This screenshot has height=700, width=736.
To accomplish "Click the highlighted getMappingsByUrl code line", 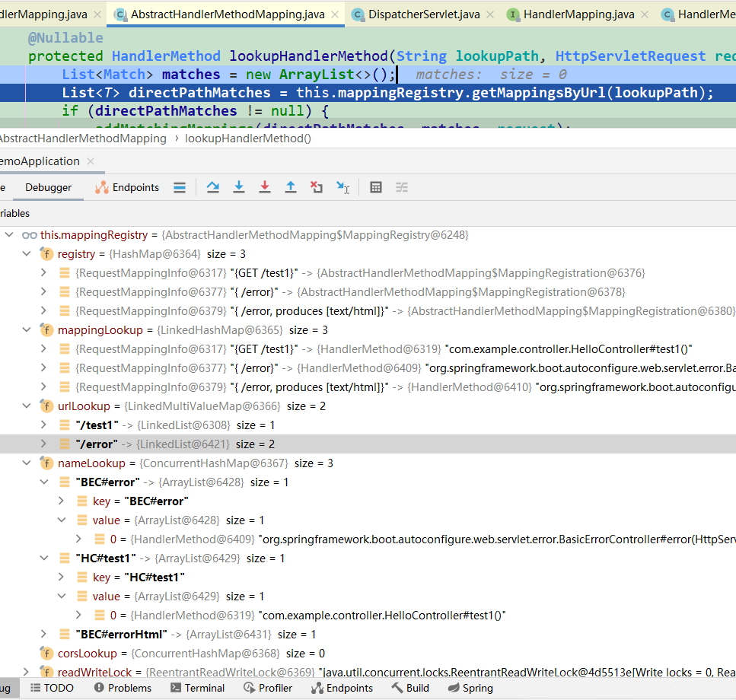I will 368,92.
